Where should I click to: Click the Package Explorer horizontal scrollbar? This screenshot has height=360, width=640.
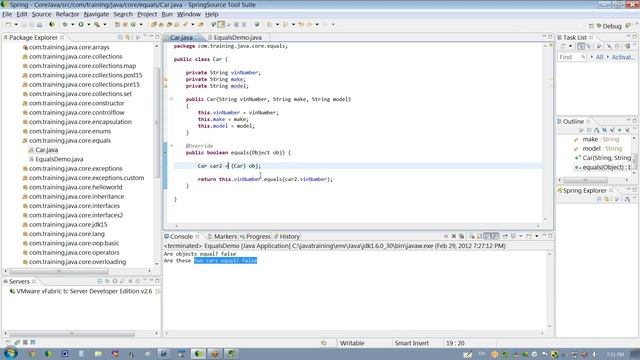59,271
